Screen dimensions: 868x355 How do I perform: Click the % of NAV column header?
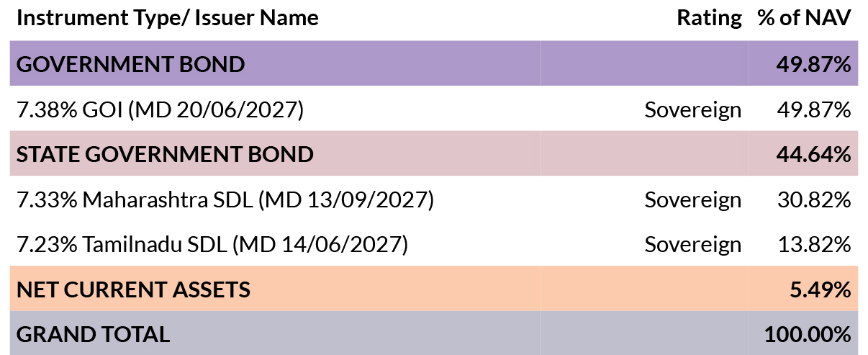tap(805, 19)
